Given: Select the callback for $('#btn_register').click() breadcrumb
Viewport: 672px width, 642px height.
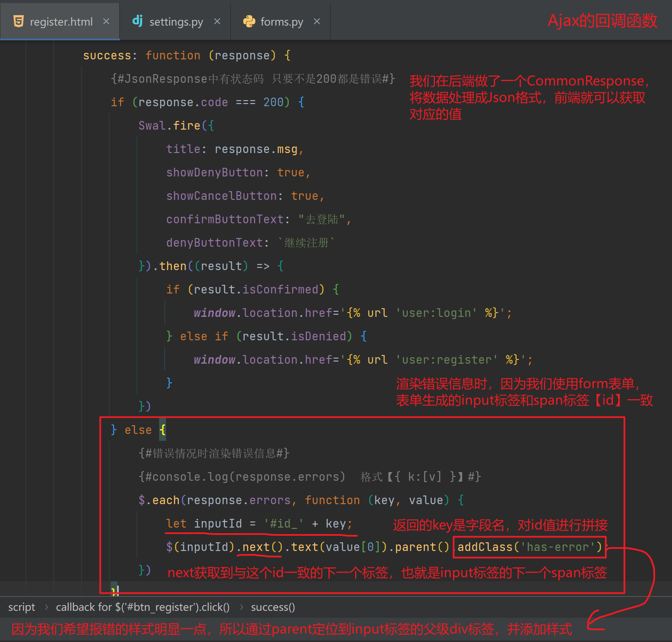Looking at the screenshot, I should coord(143,607).
